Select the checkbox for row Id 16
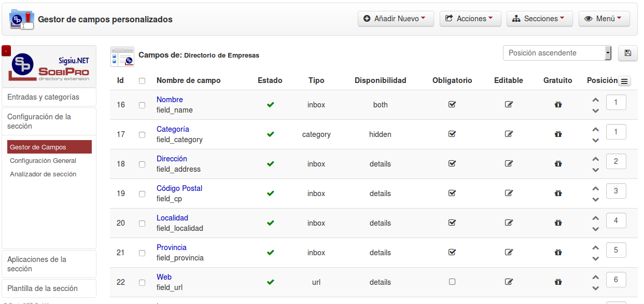Image resolution: width=644 pixels, height=304 pixels. (142, 105)
